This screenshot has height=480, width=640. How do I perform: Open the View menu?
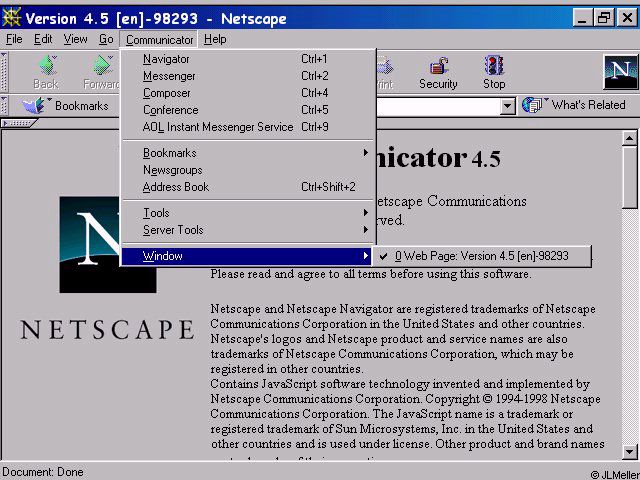click(76, 39)
